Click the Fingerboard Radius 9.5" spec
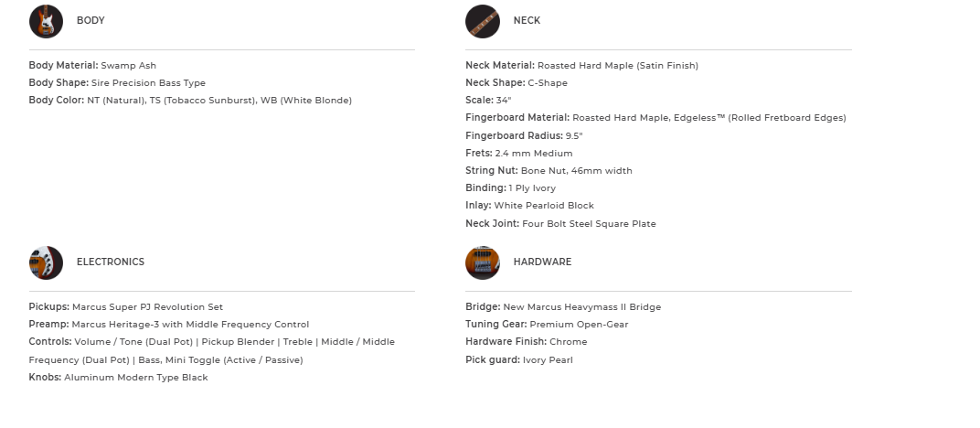Screen dimensions: 980x428 click(x=524, y=136)
